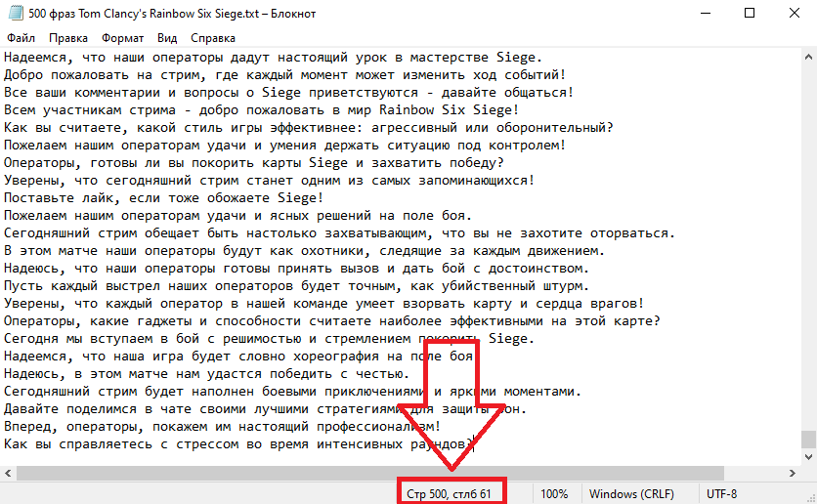Click the horizontal scrollbar right arrow

click(793, 473)
